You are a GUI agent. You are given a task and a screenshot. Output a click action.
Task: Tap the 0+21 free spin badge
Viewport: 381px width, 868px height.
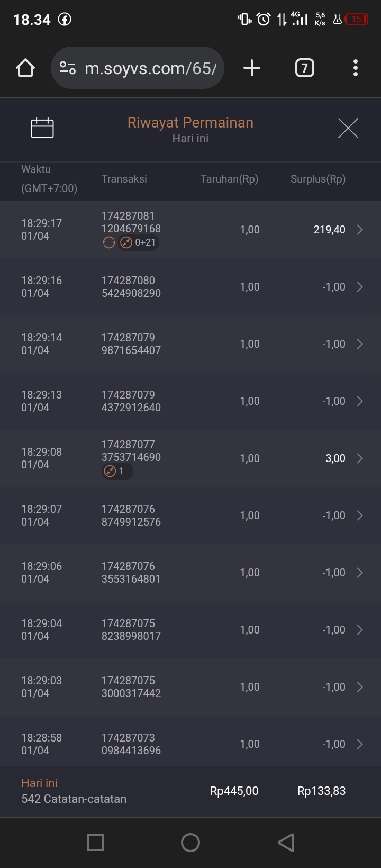139,243
